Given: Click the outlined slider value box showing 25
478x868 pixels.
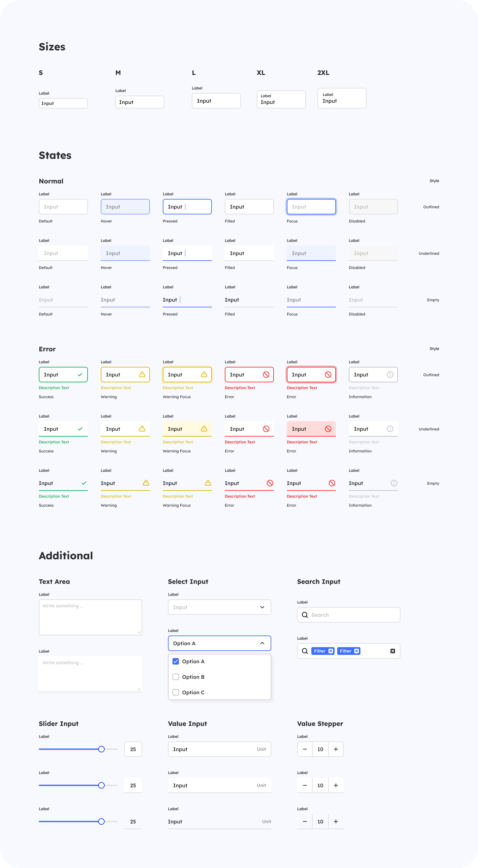Looking at the screenshot, I should point(133,749).
